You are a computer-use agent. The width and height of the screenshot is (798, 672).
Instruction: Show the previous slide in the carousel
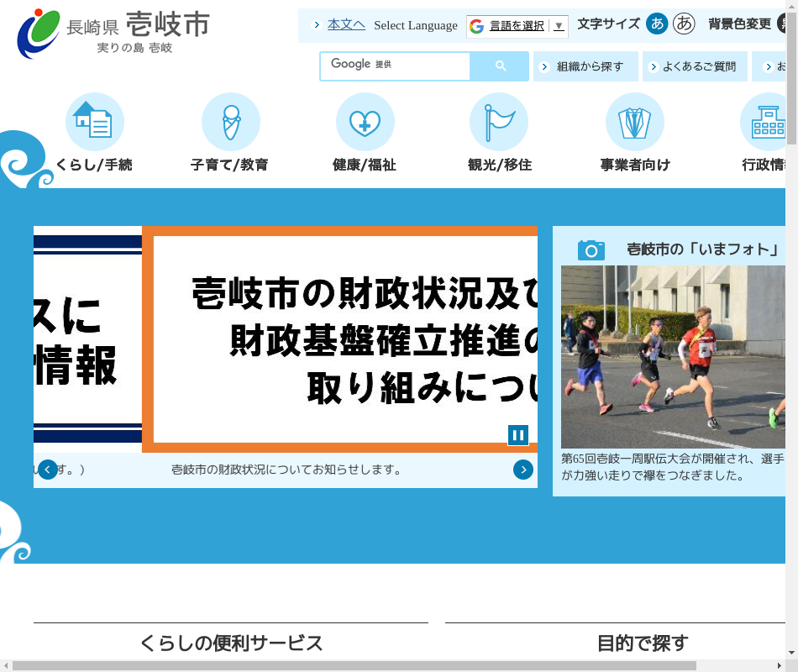[x=48, y=470]
